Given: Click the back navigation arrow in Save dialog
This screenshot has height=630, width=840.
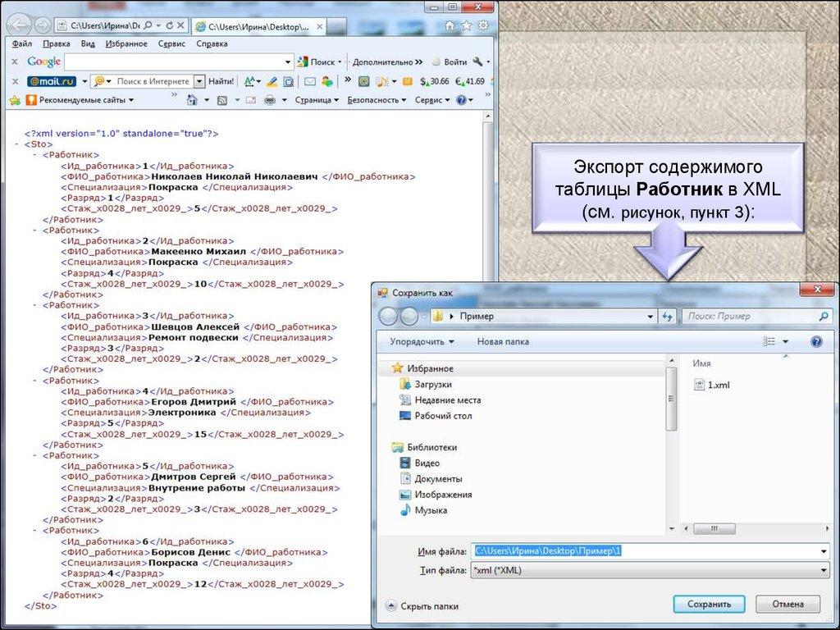Looking at the screenshot, I should pyautogui.click(x=386, y=316).
